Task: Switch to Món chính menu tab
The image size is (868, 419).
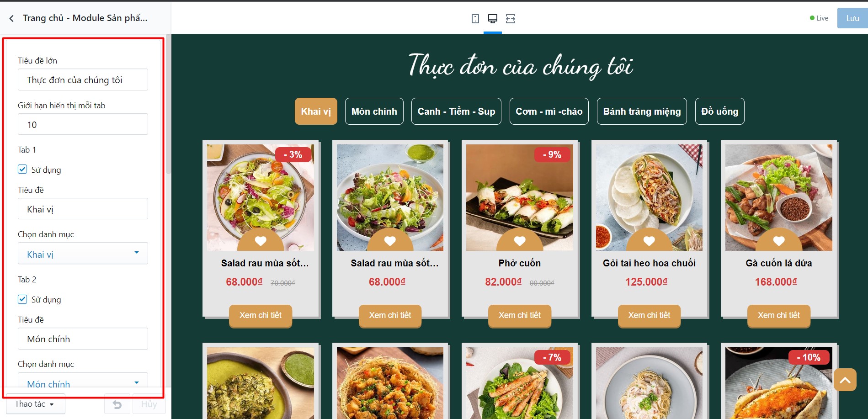Action: (374, 111)
